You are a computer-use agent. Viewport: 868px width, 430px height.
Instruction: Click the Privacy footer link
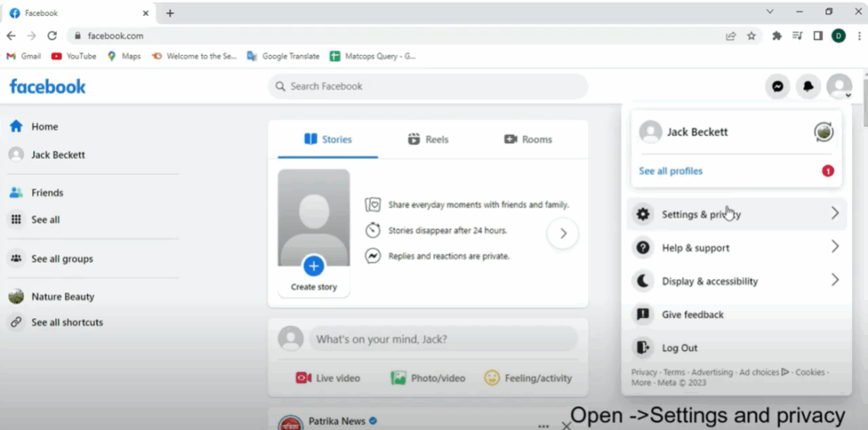coord(644,372)
